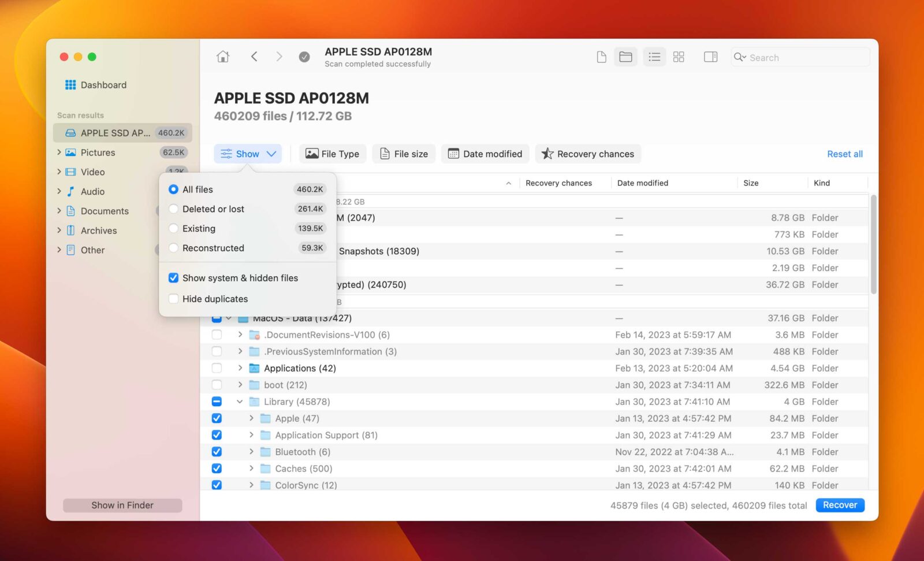924x561 pixels.
Task: Open the Archives category
Action: coord(99,231)
